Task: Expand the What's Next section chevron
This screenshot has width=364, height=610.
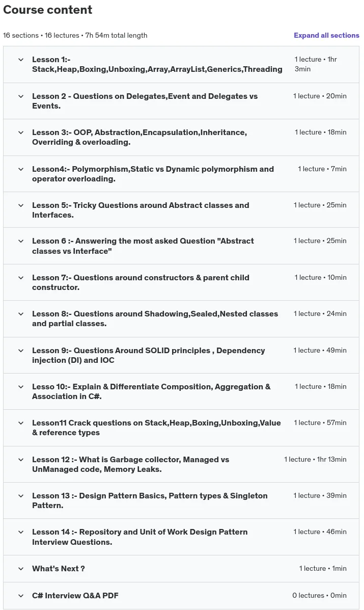Action: coord(21,568)
